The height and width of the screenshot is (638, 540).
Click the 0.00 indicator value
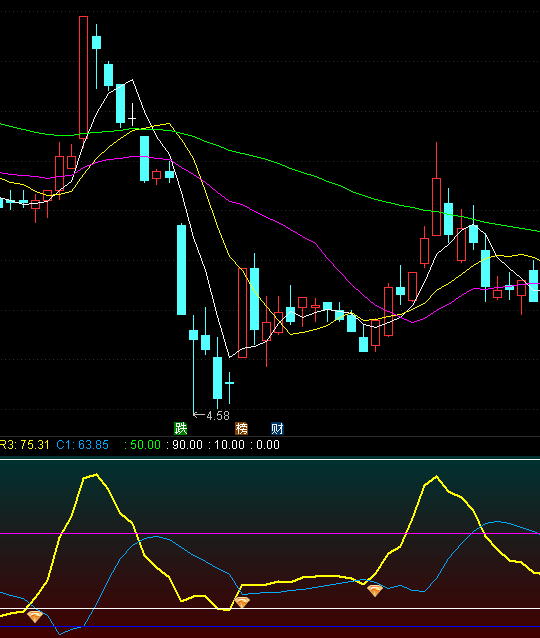coord(268,445)
